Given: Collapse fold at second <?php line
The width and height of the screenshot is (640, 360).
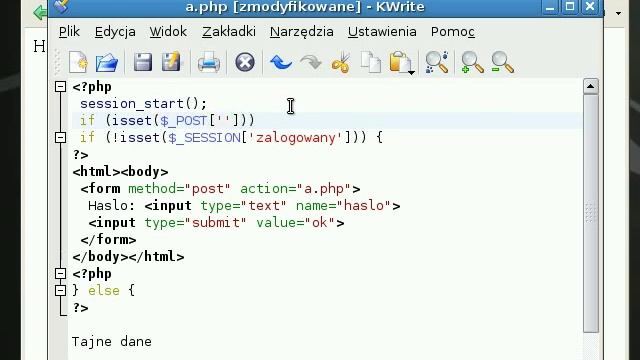Looking at the screenshot, I should [x=60, y=273].
